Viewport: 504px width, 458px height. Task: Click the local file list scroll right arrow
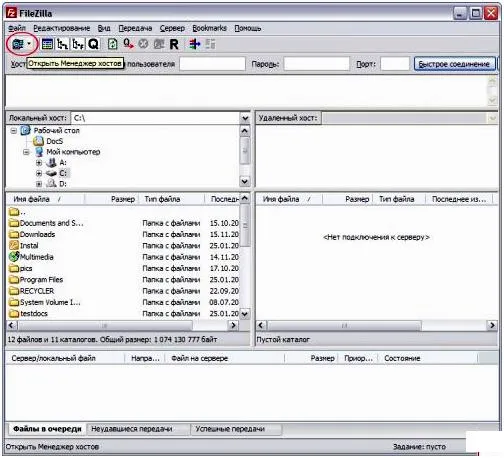pos(233,325)
